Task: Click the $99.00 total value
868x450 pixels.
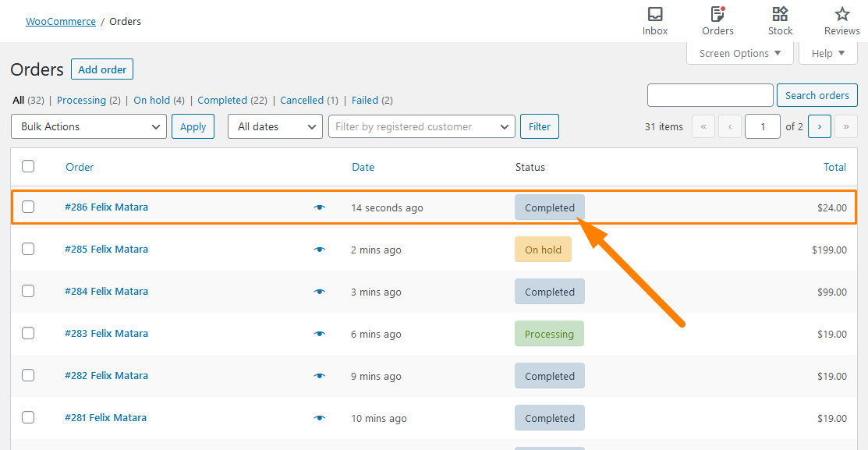Action: tap(832, 292)
